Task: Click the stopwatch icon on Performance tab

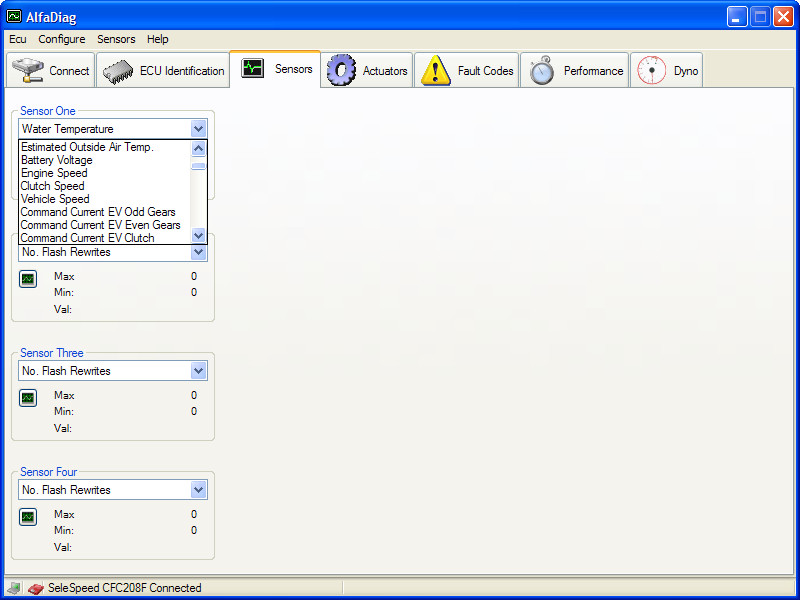Action: click(541, 70)
